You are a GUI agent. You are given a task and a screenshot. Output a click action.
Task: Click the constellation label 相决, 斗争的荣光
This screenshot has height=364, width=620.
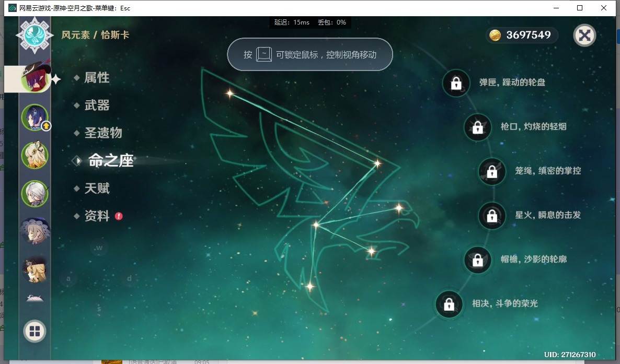505,303
